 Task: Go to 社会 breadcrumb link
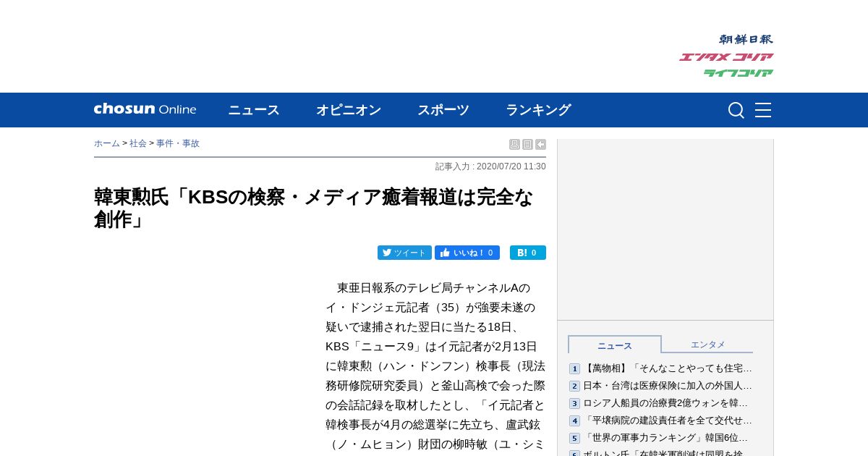tap(138, 143)
